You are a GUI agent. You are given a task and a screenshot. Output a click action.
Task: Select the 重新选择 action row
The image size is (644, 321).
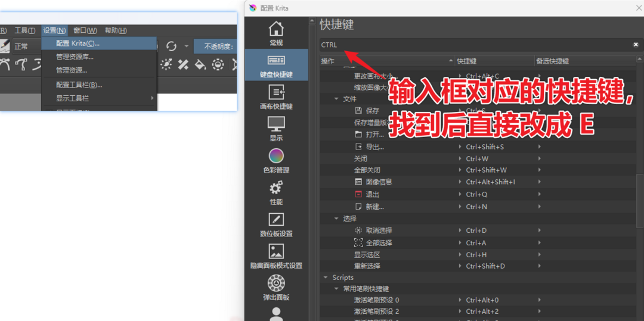pos(478,266)
